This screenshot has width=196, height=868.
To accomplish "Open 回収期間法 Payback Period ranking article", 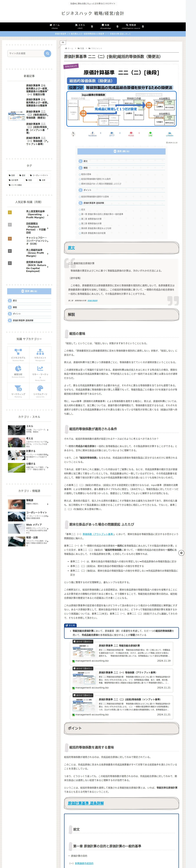I will [x=29, y=228].
